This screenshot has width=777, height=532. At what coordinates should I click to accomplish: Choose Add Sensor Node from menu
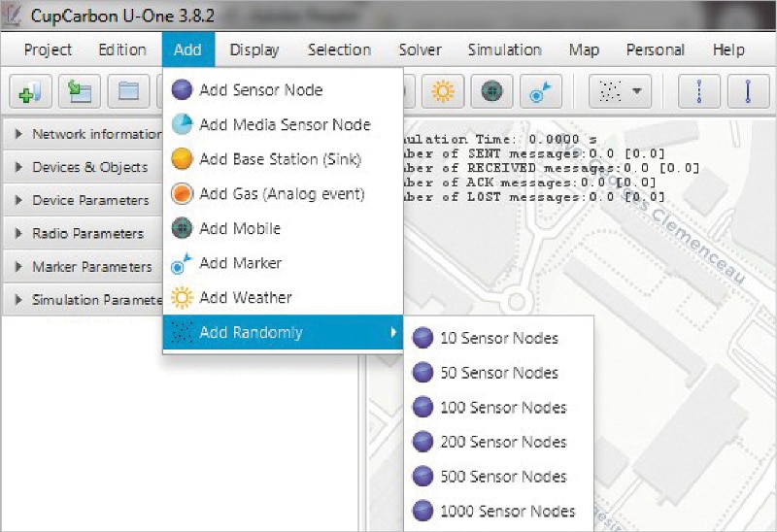(260, 90)
